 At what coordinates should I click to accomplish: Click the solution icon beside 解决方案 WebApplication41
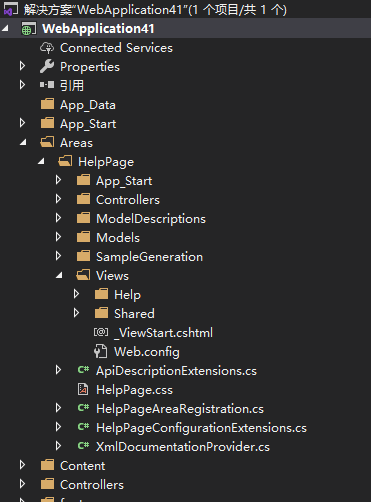[x=10, y=9]
